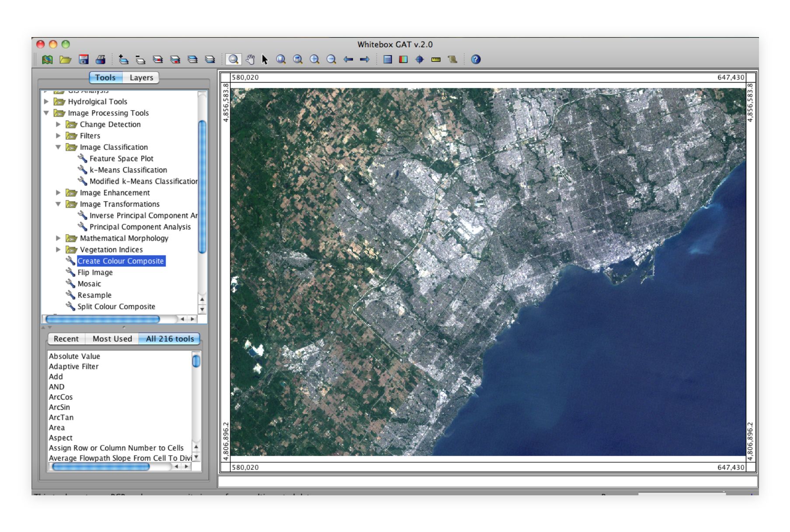Click the Zoom In magnifier icon
790x532 pixels.
pos(314,59)
